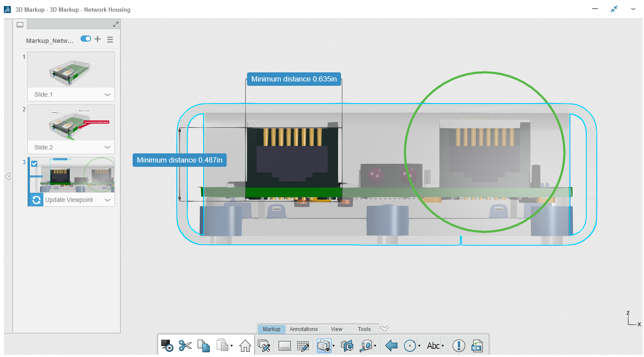The height and width of the screenshot is (357, 644).
Task: Click the exclamation mark issue icon
Action: (x=459, y=345)
